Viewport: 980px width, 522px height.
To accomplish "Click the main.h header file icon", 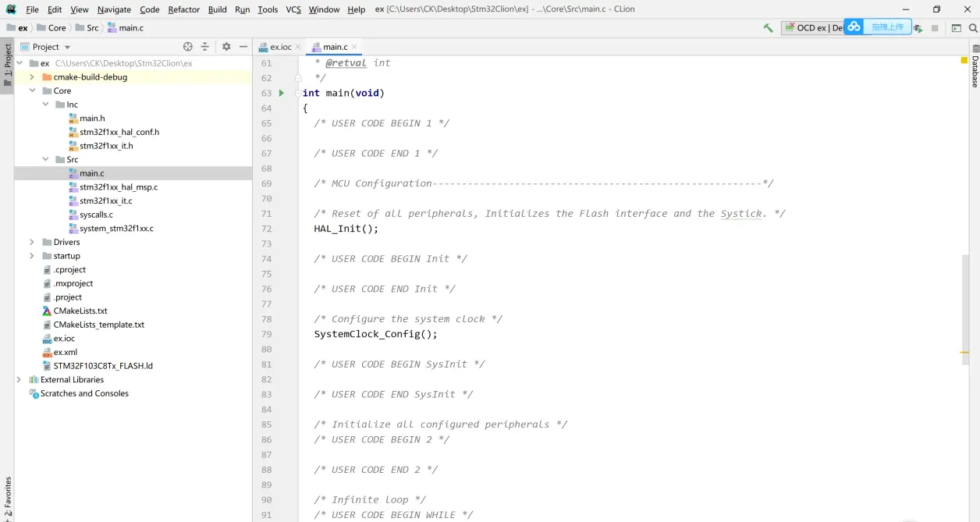I will (73, 119).
